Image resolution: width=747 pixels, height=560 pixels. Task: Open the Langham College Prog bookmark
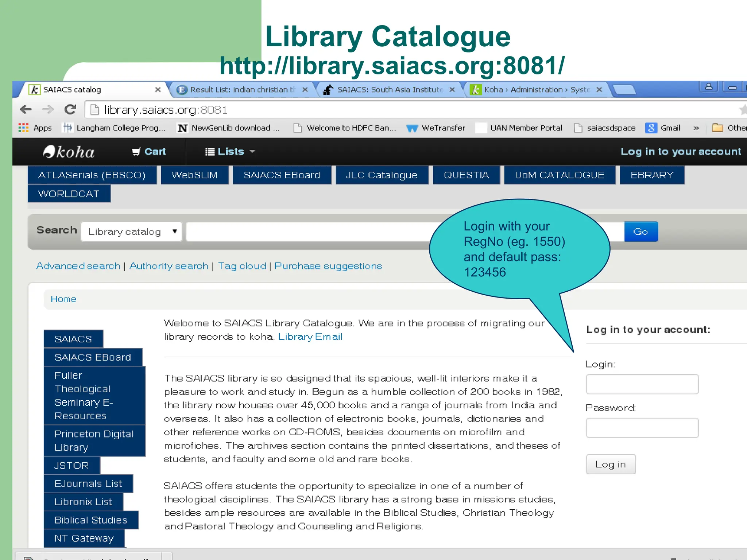pyautogui.click(x=114, y=128)
